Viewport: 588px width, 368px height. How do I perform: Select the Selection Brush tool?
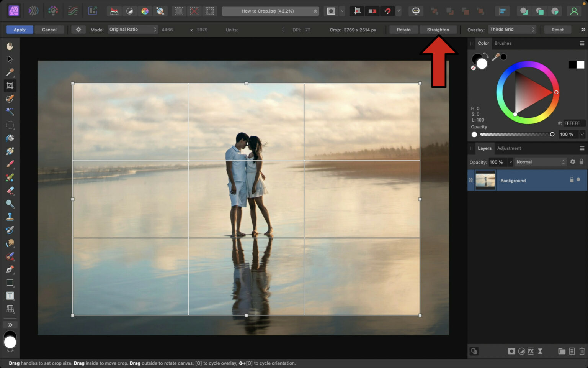pyautogui.click(x=10, y=99)
